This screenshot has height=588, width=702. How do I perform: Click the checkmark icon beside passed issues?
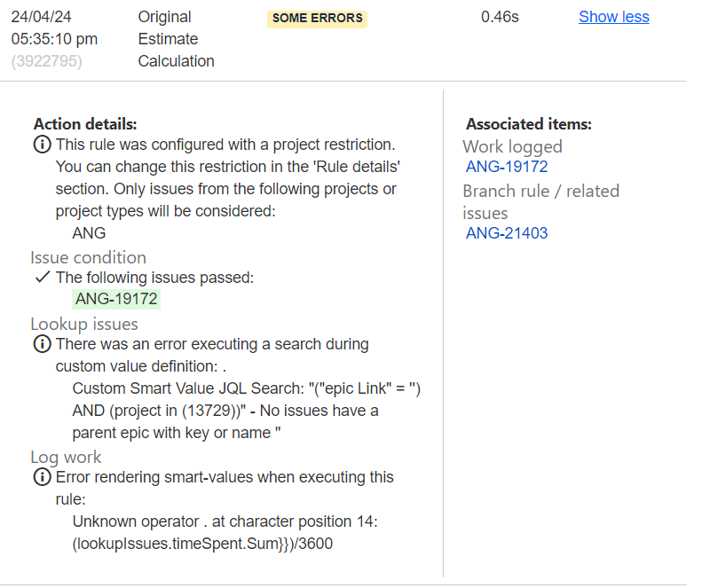click(42, 278)
